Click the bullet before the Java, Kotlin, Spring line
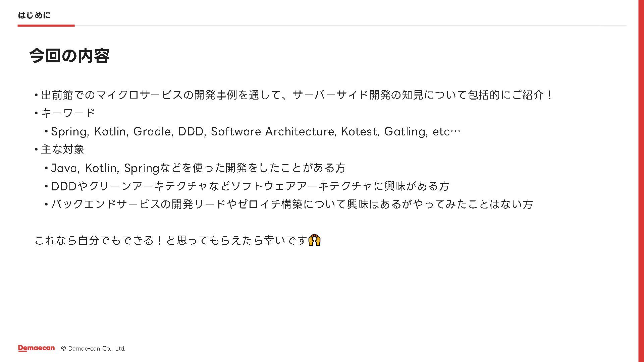 [x=46, y=168]
